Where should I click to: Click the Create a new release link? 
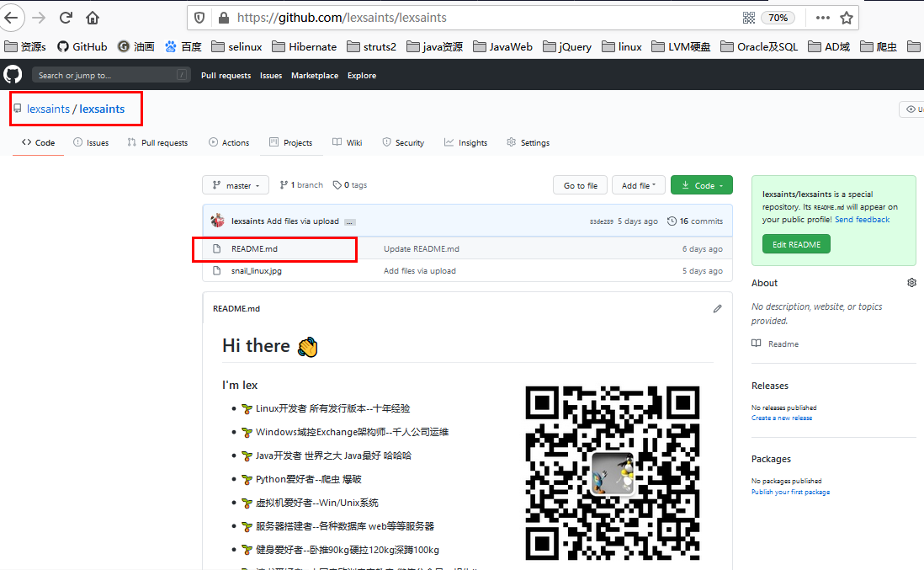pos(782,418)
